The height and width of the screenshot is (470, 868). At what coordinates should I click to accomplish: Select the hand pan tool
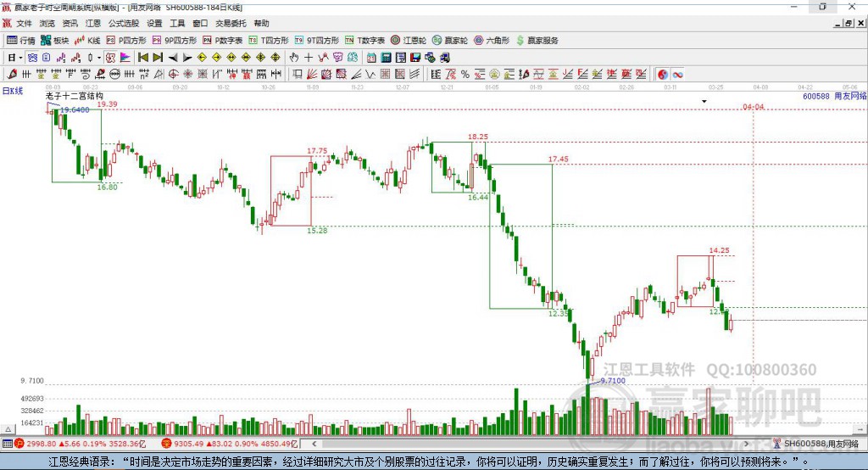294,58
